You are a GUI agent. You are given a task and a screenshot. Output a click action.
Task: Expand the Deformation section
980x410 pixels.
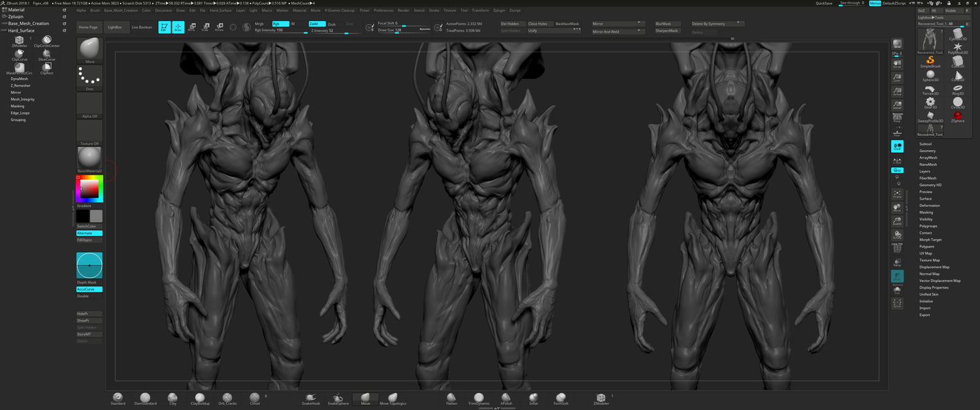pos(929,206)
